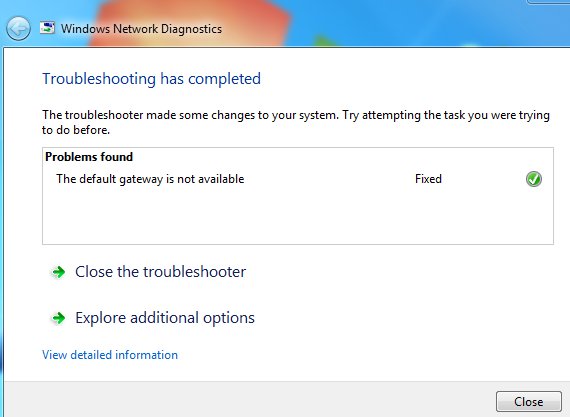The image size is (570, 417).
Task: Select 'The default gateway is not available' row
Action: click(x=298, y=179)
